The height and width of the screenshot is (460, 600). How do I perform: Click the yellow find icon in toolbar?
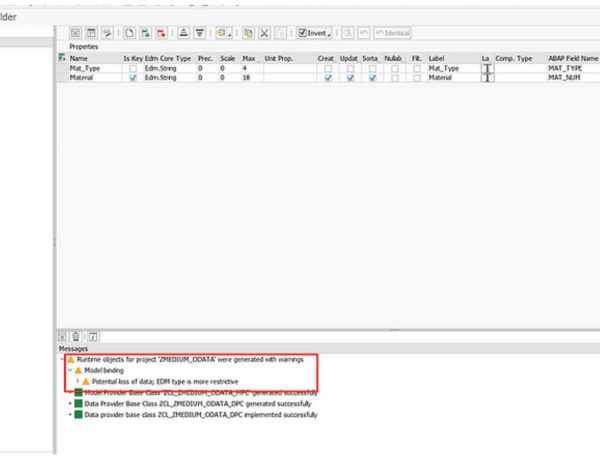tap(221, 33)
